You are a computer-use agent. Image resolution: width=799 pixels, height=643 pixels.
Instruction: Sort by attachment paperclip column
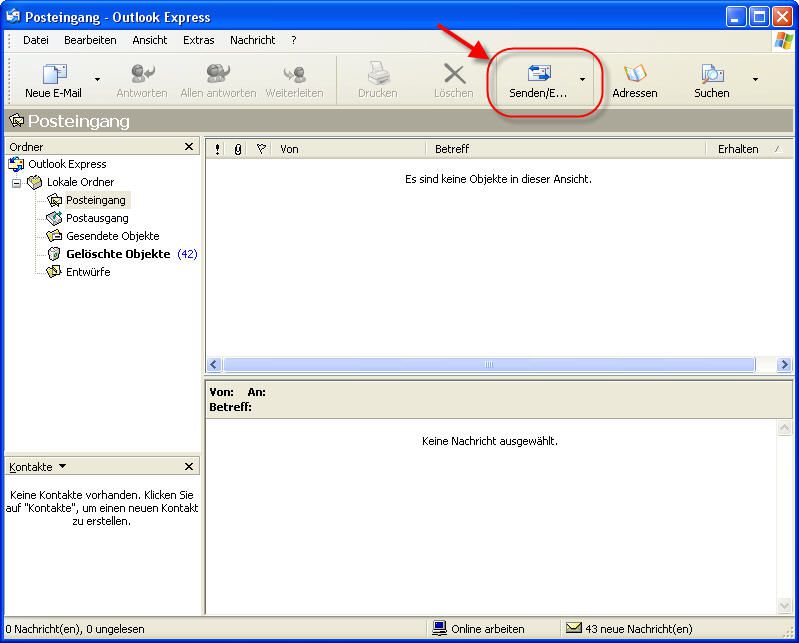(x=237, y=149)
